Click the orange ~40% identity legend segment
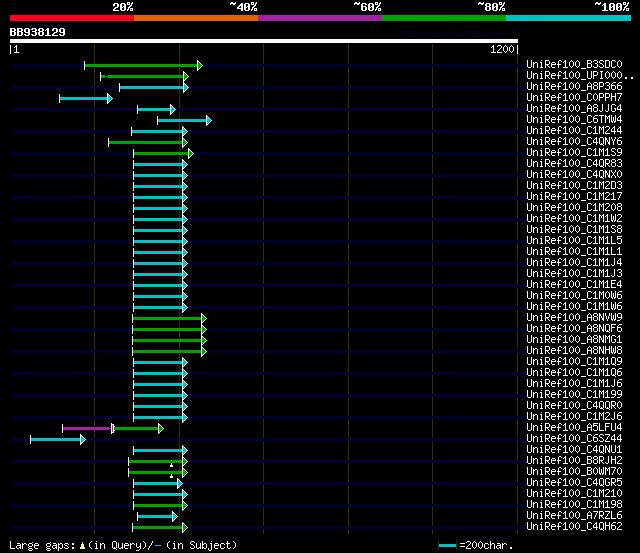 (x=196, y=18)
